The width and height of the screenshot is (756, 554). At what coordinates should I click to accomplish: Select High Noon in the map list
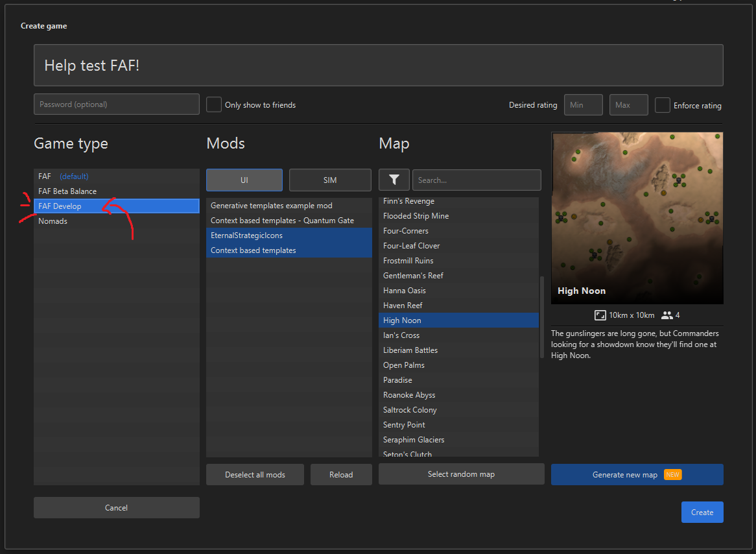click(x=458, y=320)
